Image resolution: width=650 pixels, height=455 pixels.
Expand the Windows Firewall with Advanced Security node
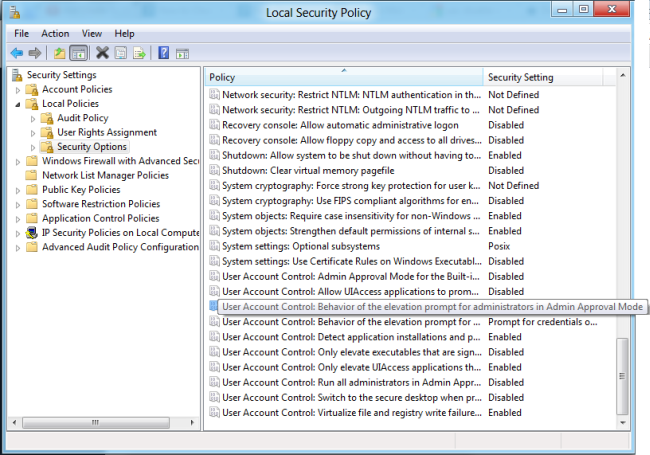[x=18, y=162]
